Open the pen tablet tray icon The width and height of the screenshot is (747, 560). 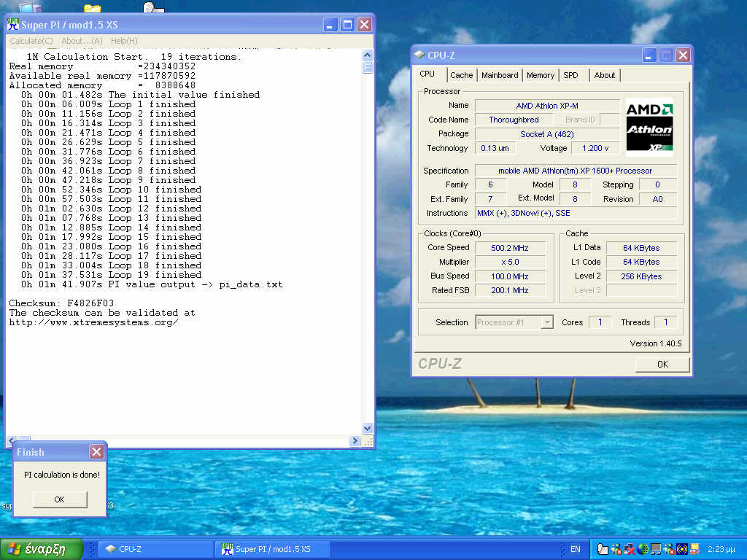(x=602, y=549)
